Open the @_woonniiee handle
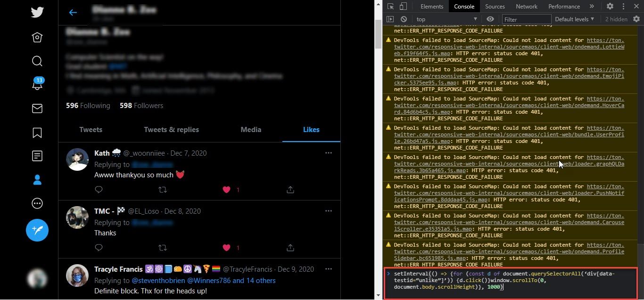The width and height of the screenshot is (644, 300). point(144,153)
